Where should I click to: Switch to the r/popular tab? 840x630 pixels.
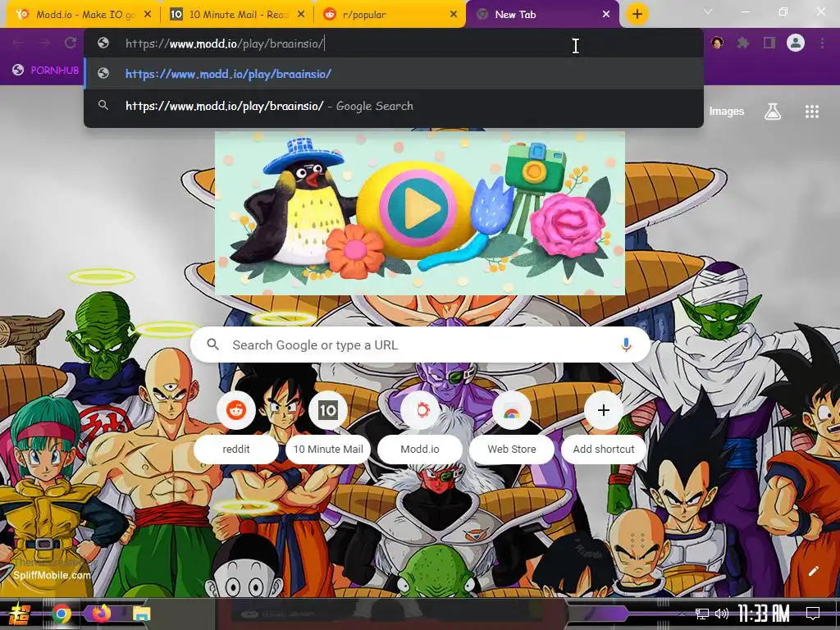(391, 15)
